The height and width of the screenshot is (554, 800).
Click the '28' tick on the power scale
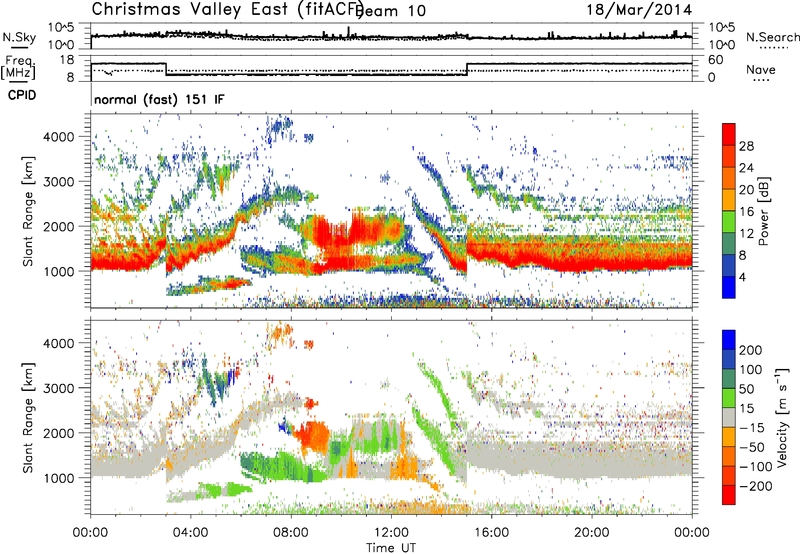746,146
